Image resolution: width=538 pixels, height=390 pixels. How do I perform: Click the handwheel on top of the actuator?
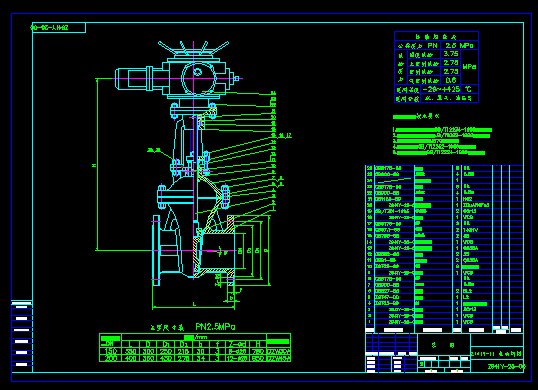point(193,49)
